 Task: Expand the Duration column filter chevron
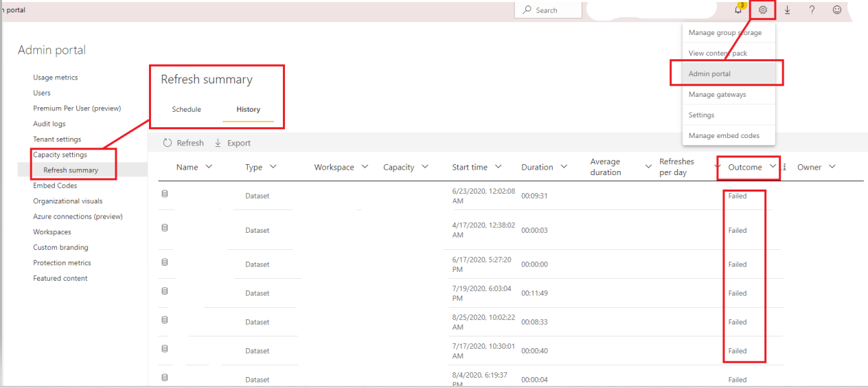564,167
